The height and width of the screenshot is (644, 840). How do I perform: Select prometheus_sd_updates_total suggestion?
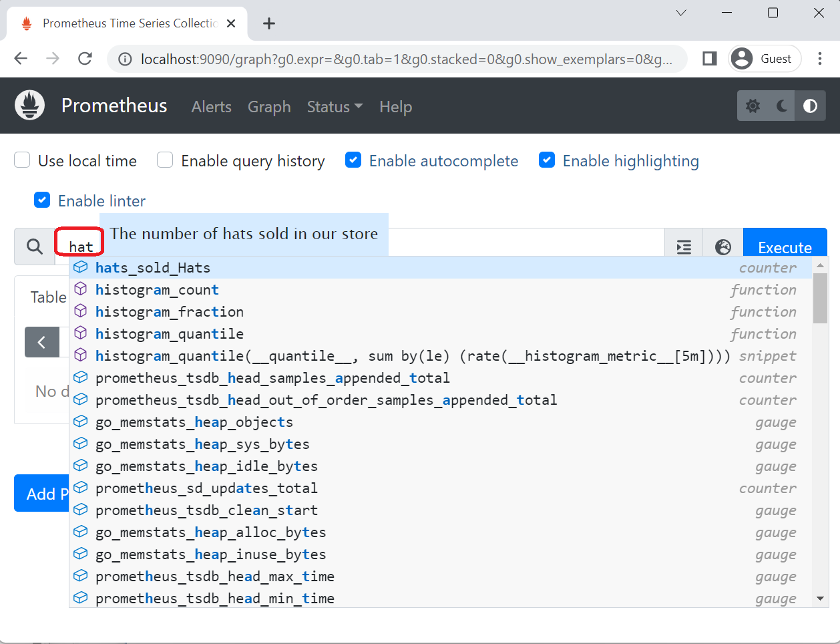tap(441, 488)
